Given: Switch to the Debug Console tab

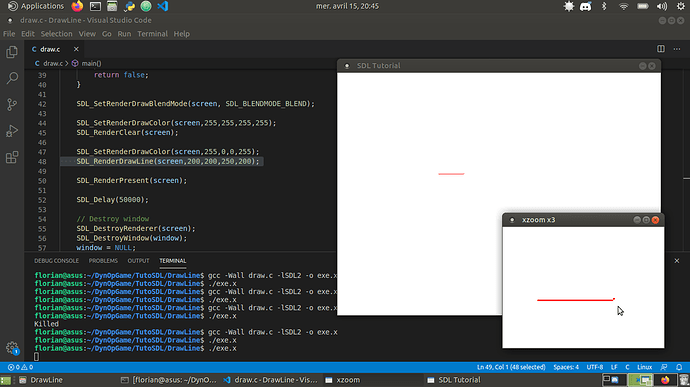Looking at the screenshot, I should [x=56, y=261].
